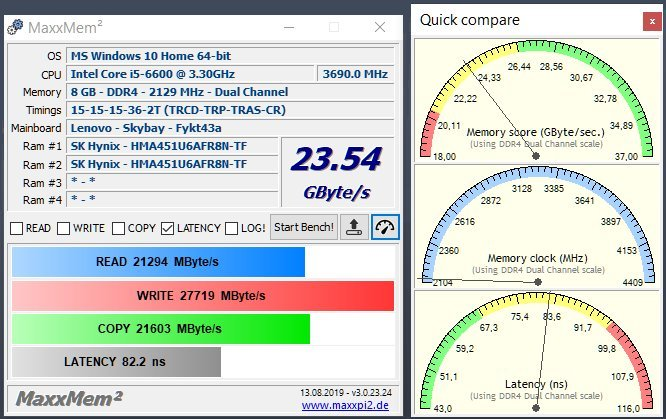Click the Quick compare title
Screen dimensions: 666x419
pyautogui.click(x=470, y=20)
